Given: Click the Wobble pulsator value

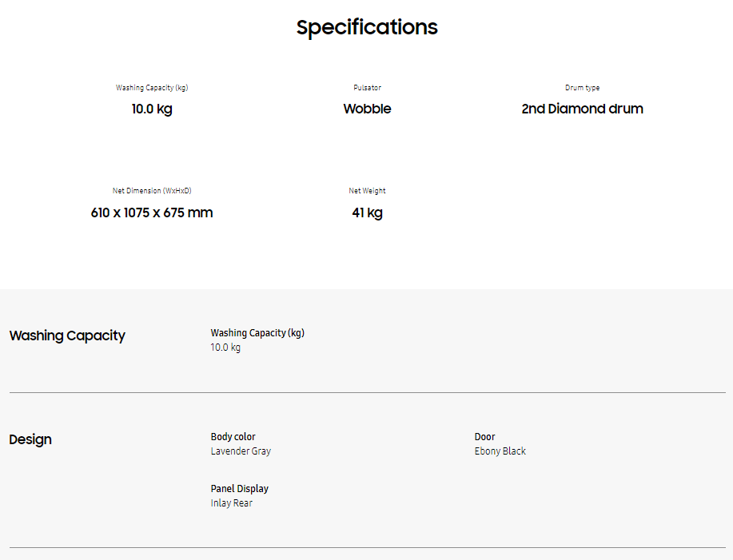Looking at the screenshot, I should click(367, 109).
